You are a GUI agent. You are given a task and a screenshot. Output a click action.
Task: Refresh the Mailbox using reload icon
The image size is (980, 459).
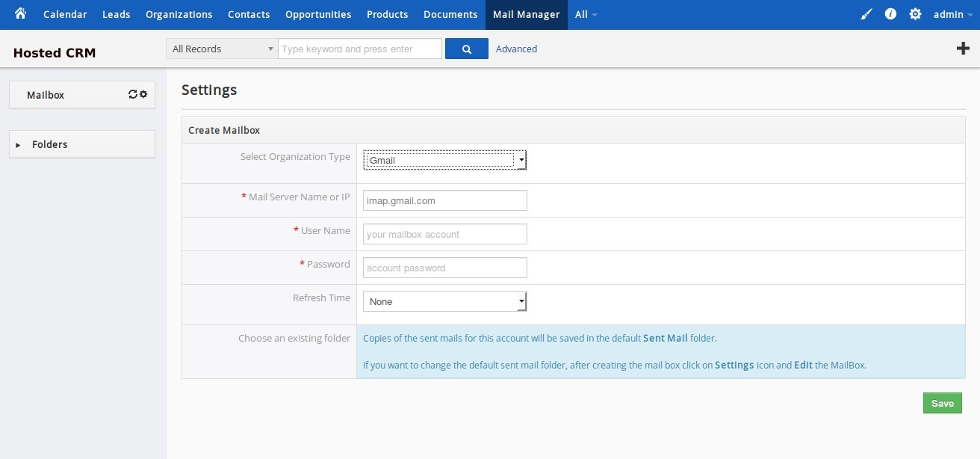(133, 95)
